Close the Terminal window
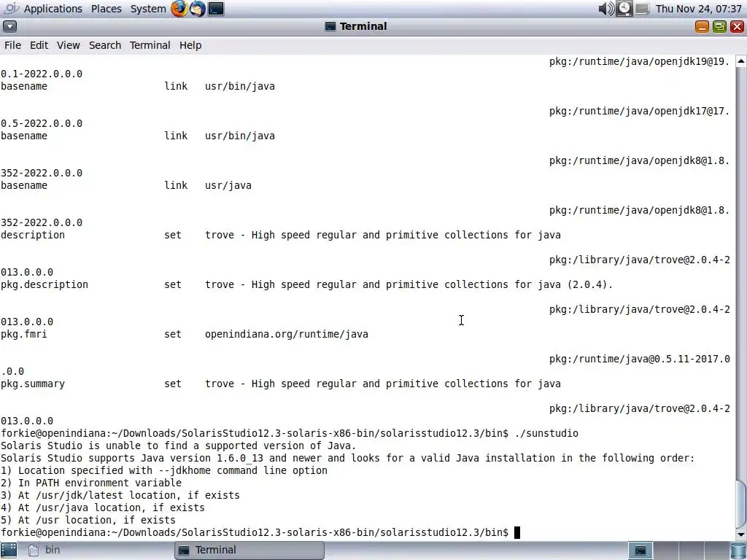This screenshot has width=747, height=560. pyautogui.click(x=737, y=27)
